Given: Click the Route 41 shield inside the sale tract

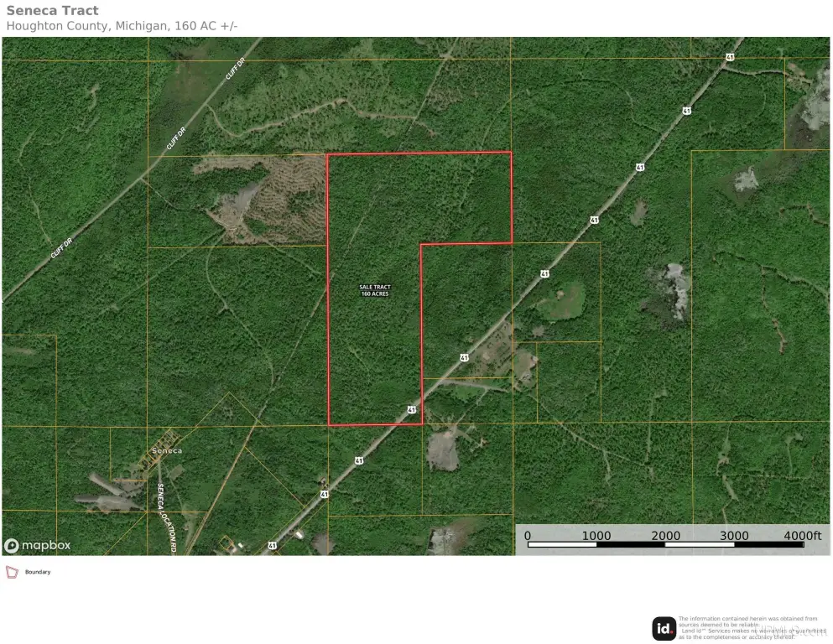Looking at the screenshot, I should point(411,409).
